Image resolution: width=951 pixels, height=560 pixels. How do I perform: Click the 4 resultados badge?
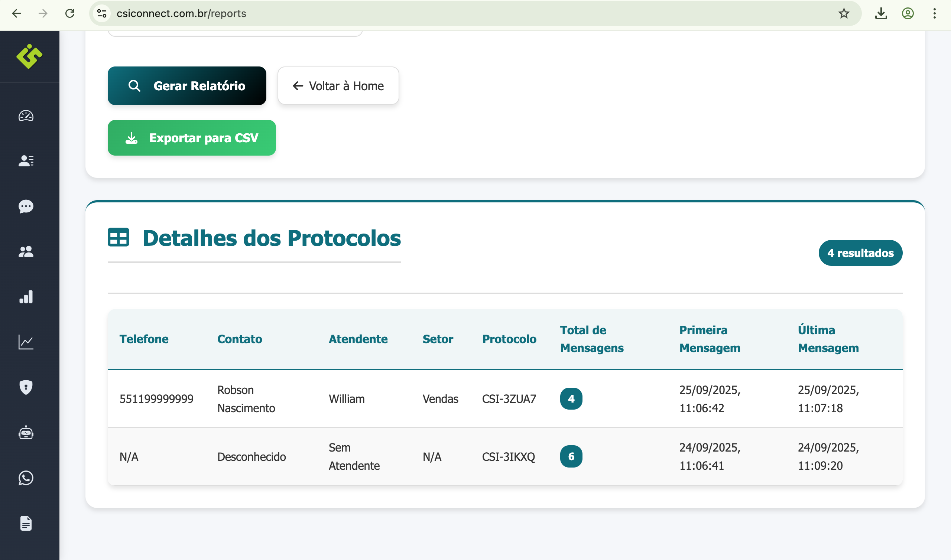(x=860, y=253)
